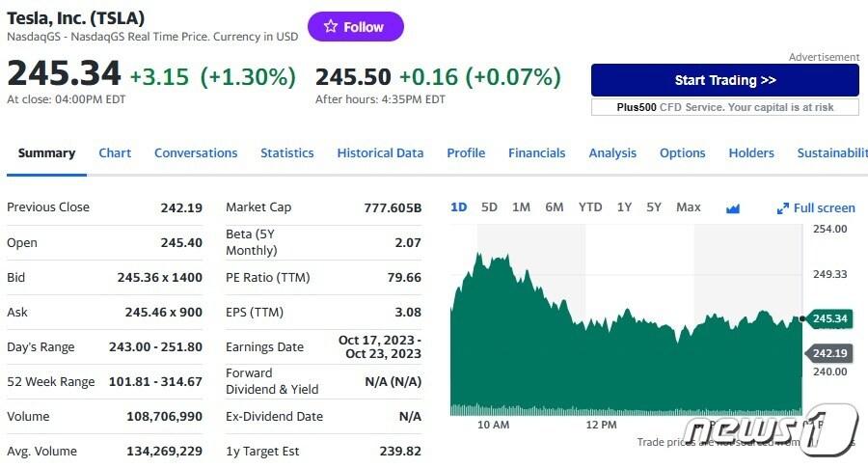Image resolution: width=868 pixels, height=468 pixels.
Task: Open the Options tab
Action: [x=682, y=152]
